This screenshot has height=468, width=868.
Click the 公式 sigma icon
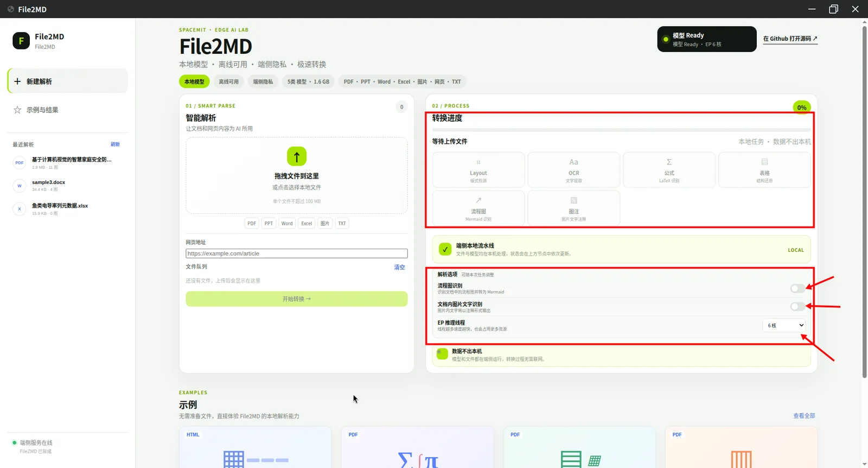click(x=669, y=162)
